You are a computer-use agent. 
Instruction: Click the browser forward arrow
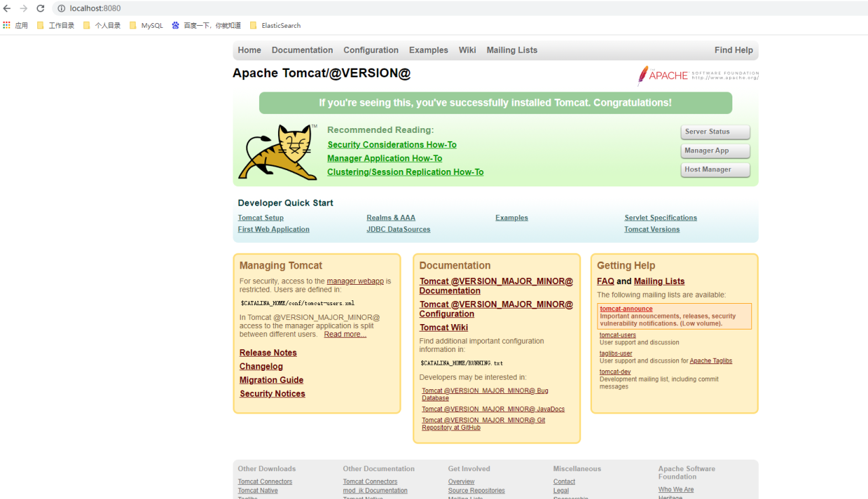(x=24, y=9)
